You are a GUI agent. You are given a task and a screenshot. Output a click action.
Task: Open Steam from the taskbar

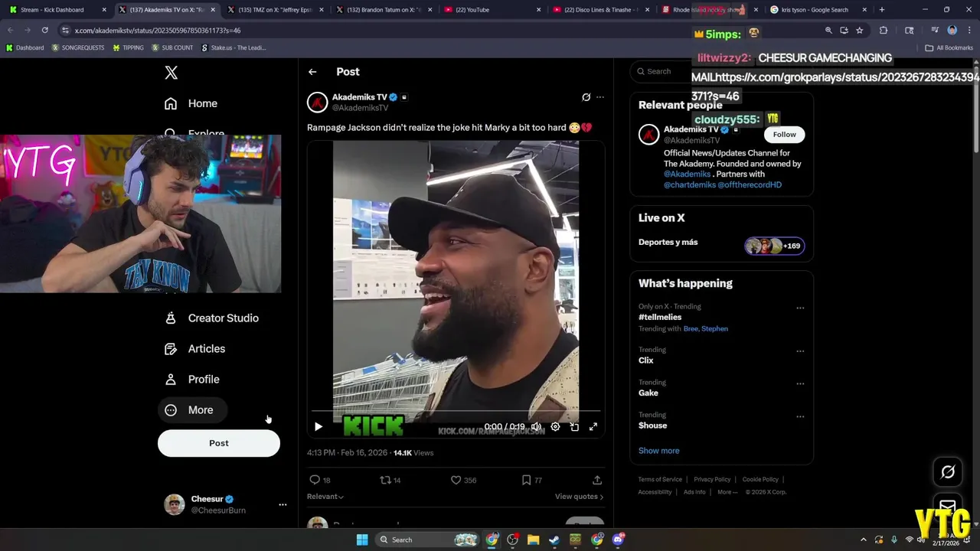coord(554,540)
